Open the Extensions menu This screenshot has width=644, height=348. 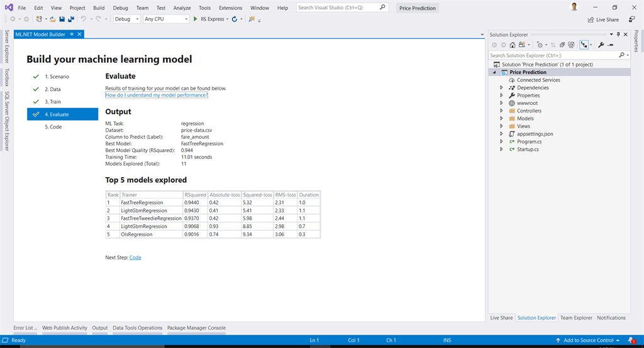pos(230,8)
